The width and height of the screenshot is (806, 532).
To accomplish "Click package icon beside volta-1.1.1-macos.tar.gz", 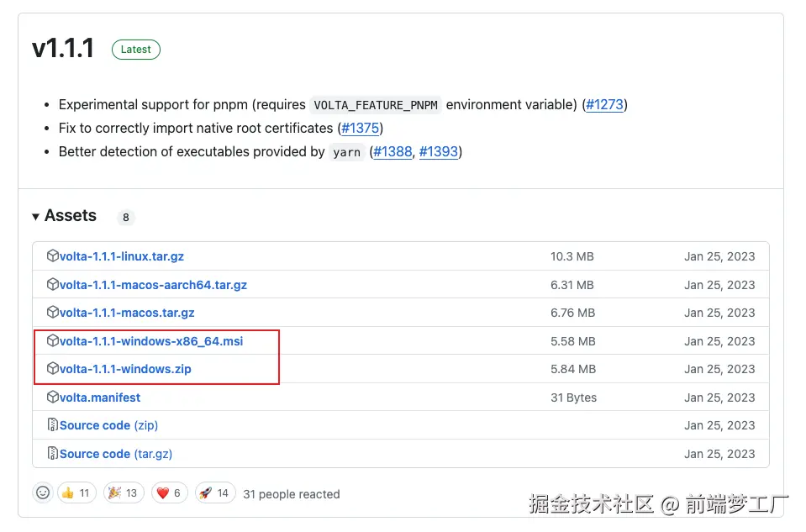I will coord(52,312).
